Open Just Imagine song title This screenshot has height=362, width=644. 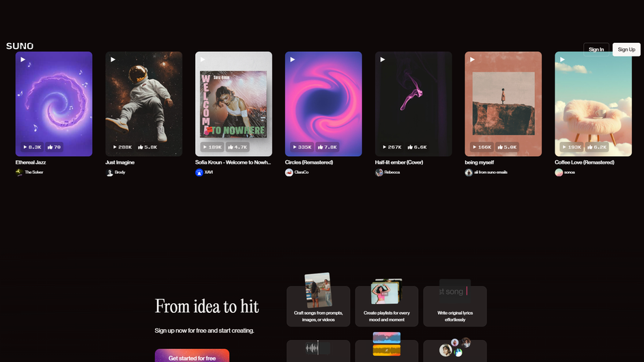120,162
